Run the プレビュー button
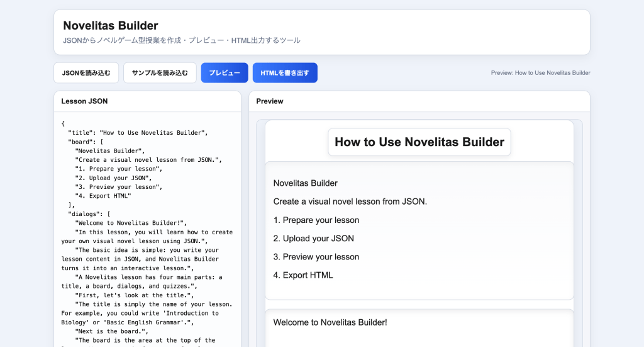644x347 pixels. point(225,73)
